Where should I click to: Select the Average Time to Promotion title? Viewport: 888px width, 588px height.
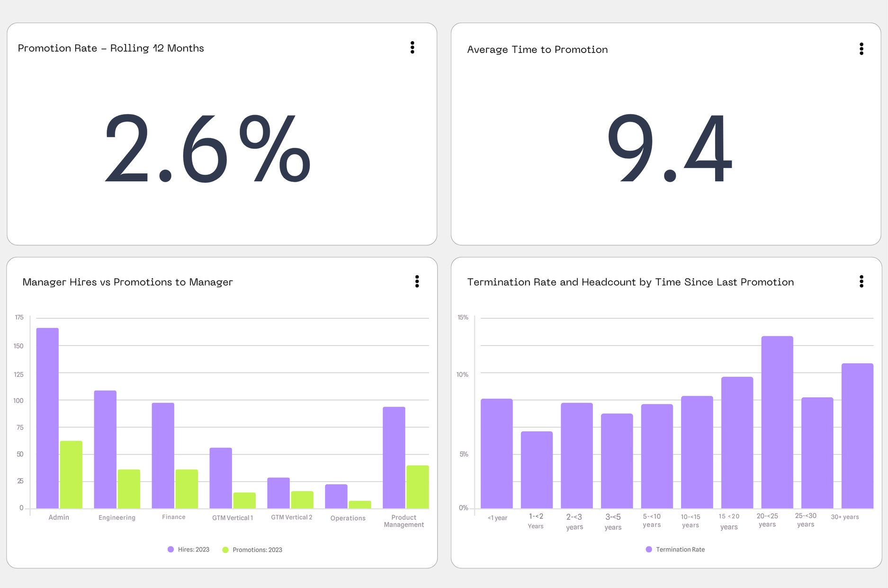pos(538,49)
